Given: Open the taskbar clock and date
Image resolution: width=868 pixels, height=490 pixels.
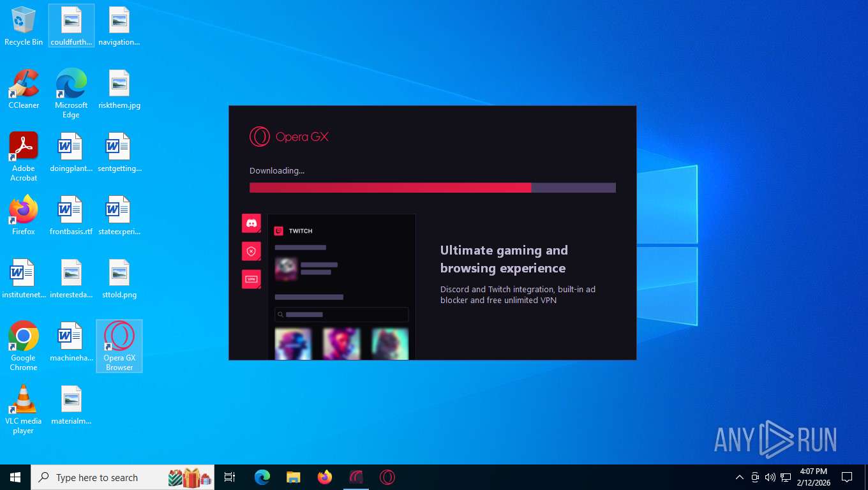Looking at the screenshot, I should pos(814,477).
